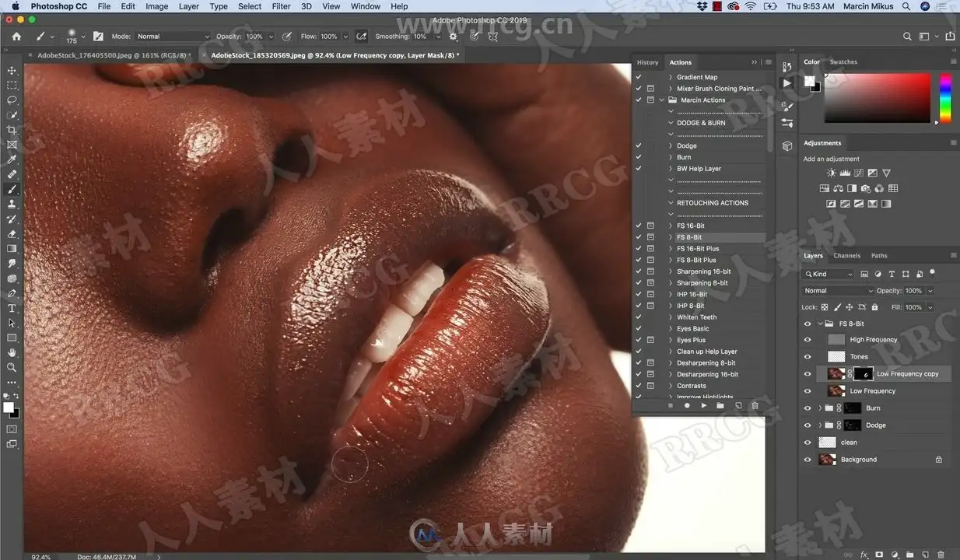The height and width of the screenshot is (560, 960).
Task: Select the Eraser tool
Action: tap(12, 233)
